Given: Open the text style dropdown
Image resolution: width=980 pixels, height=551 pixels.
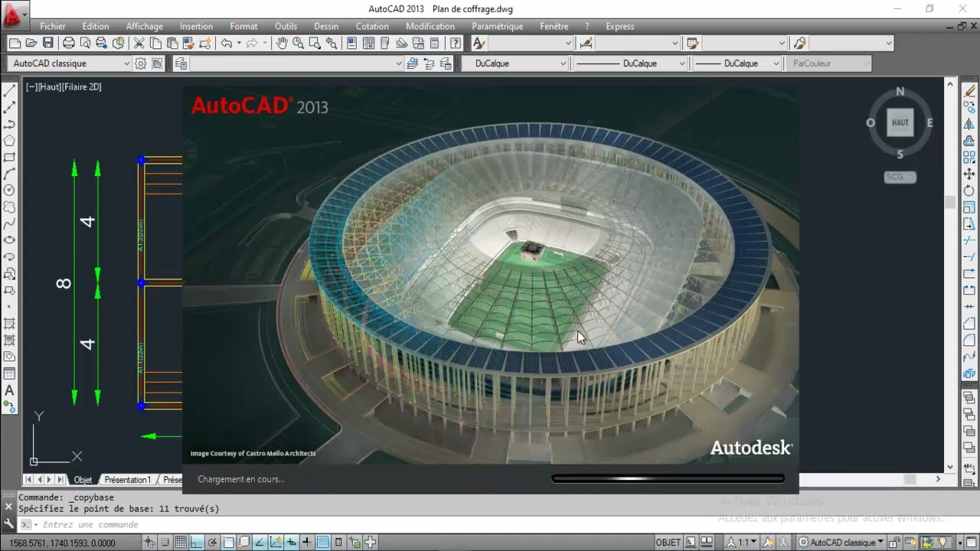Looking at the screenshot, I should [x=531, y=44].
